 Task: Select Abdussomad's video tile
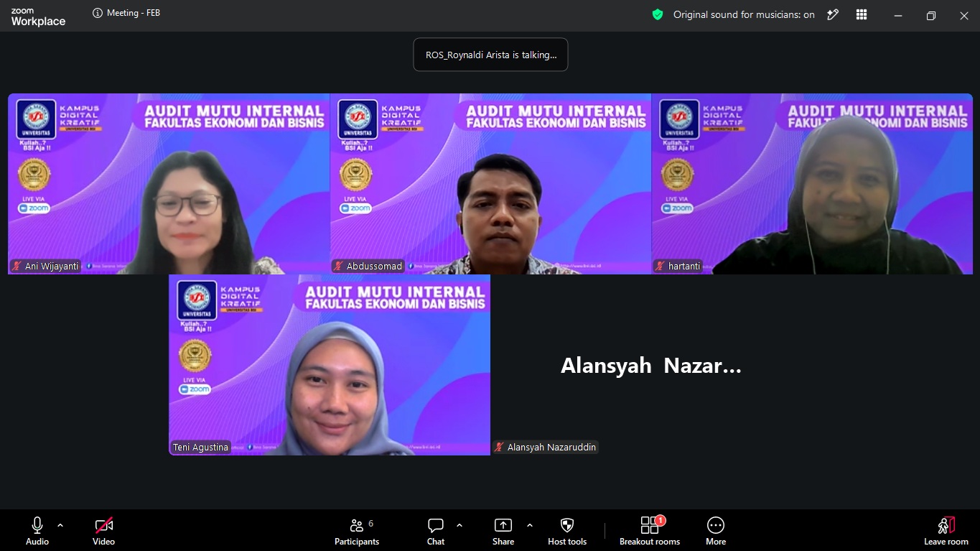tap(490, 184)
